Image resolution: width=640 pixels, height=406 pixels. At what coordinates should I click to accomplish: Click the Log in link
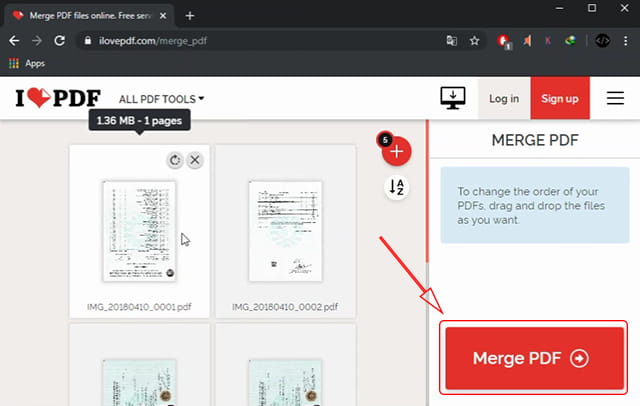pyautogui.click(x=504, y=98)
